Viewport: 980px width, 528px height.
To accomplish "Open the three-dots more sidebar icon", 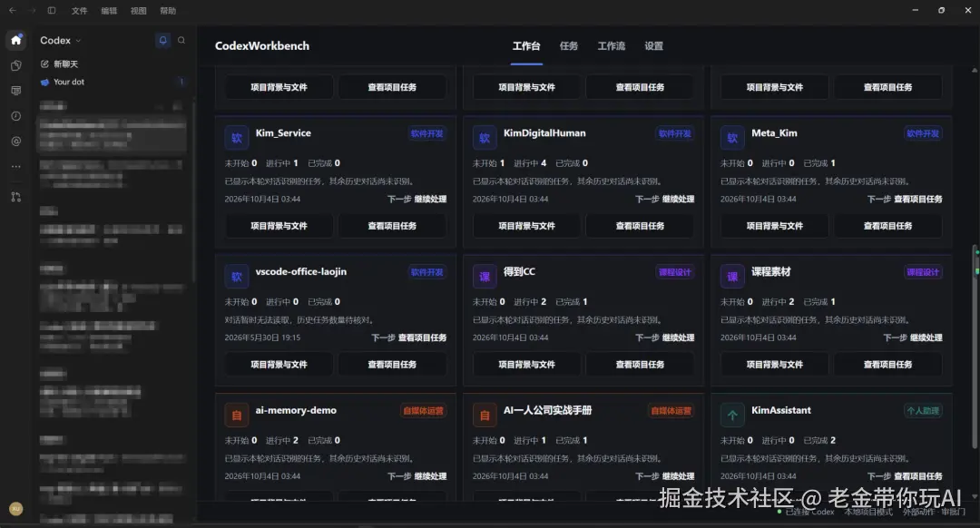I will point(16,167).
